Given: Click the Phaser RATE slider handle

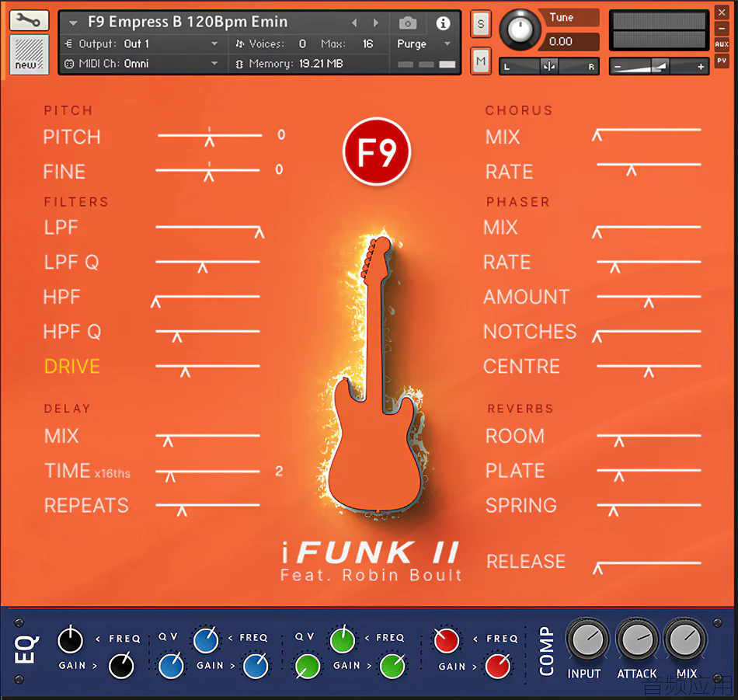Looking at the screenshot, I should pos(614,267).
